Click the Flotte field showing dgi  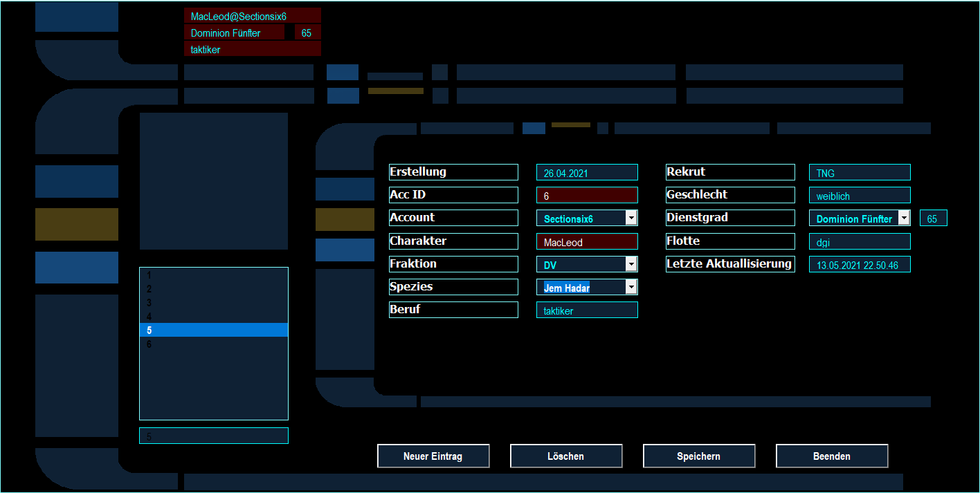click(x=859, y=242)
